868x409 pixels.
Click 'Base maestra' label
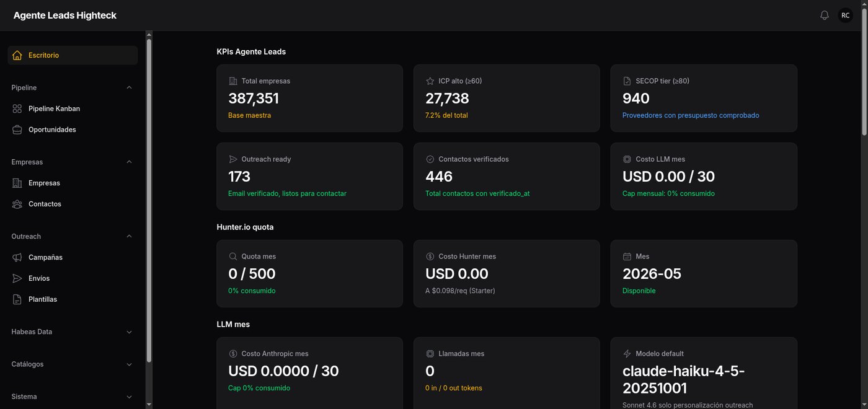pos(249,115)
